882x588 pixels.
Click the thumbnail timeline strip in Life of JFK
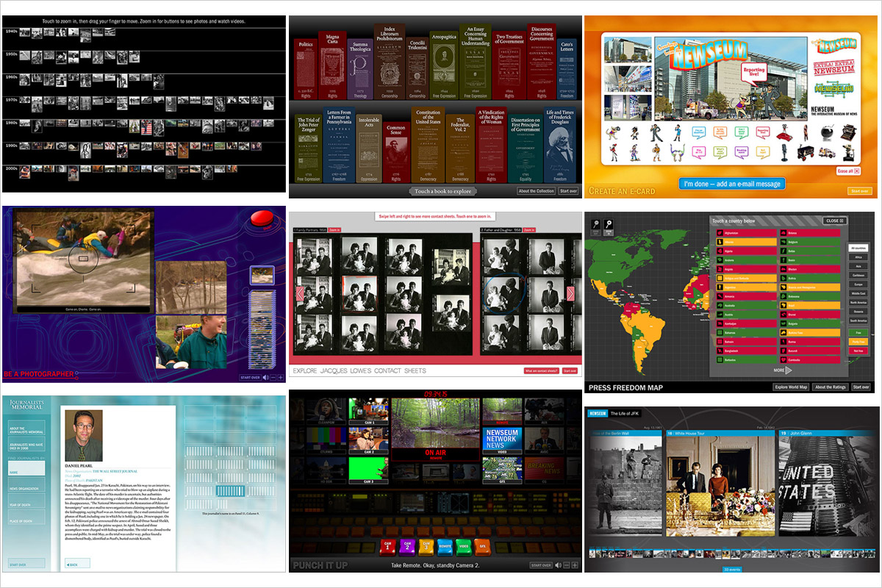click(731, 553)
